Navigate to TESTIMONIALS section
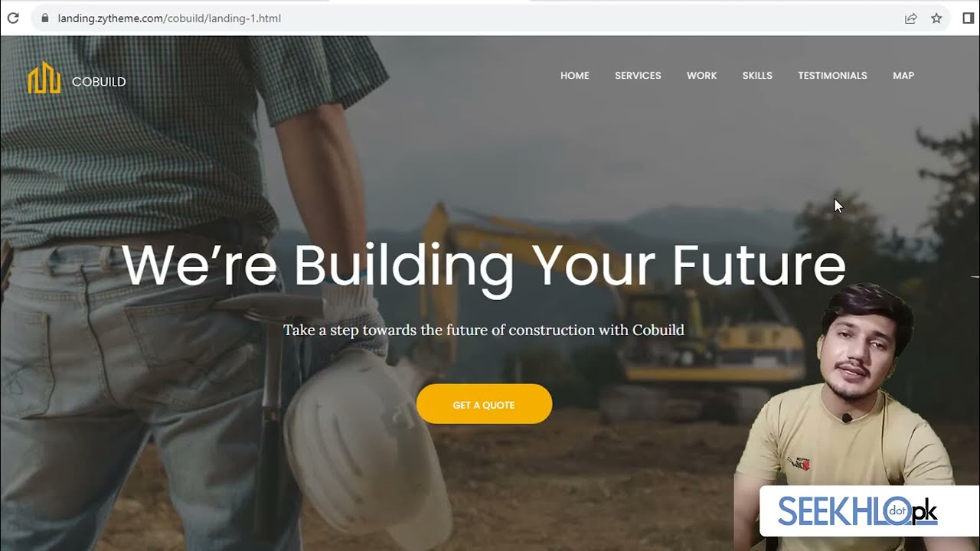The width and height of the screenshot is (980, 551). [832, 76]
